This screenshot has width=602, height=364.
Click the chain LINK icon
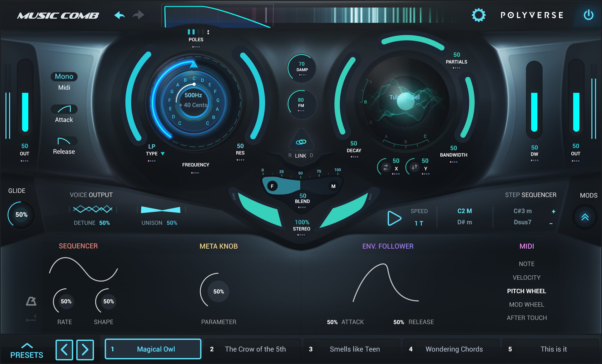(x=301, y=142)
